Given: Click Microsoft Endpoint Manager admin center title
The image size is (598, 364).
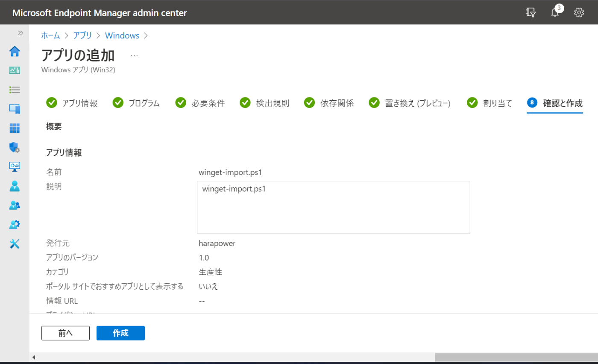Looking at the screenshot, I should (100, 13).
